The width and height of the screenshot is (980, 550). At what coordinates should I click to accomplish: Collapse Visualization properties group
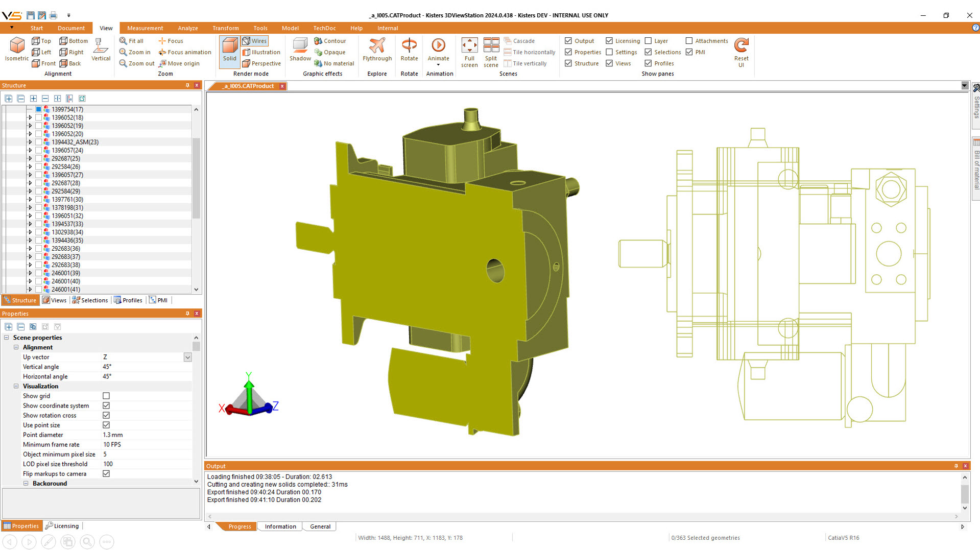tap(16, 386)
